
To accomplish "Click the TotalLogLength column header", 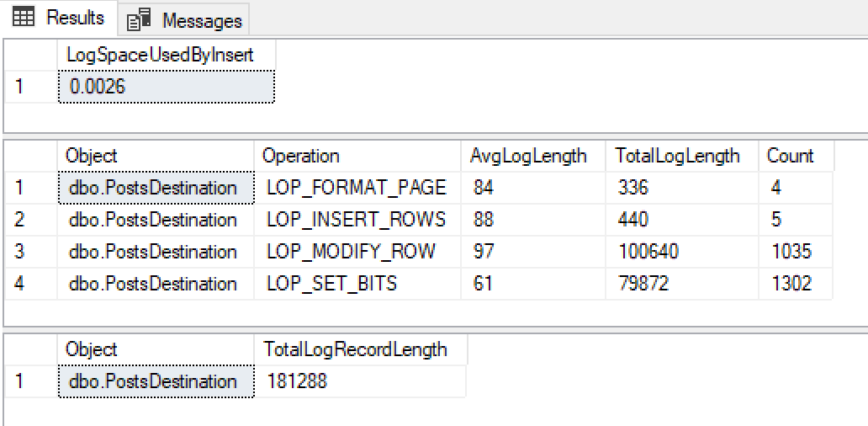I will coord(677,156).
